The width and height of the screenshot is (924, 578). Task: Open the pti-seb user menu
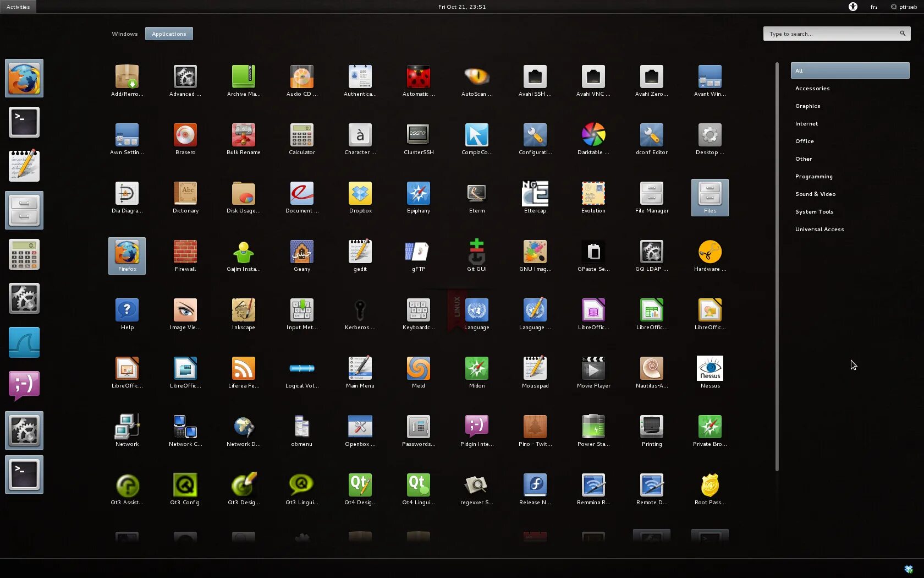[904, 7]
